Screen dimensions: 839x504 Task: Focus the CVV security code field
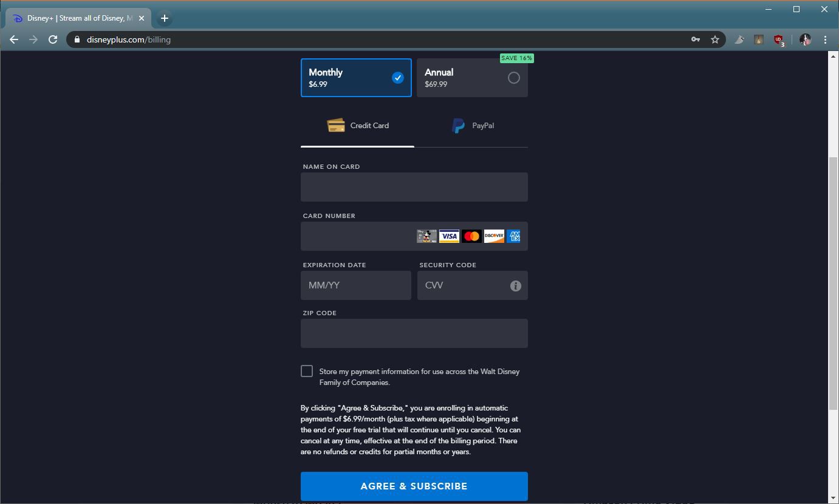point(473,285)
